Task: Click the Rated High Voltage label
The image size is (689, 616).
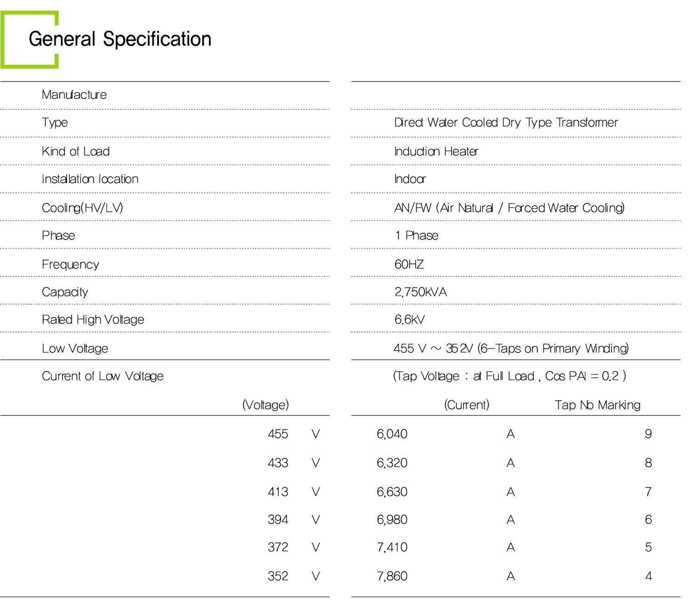Action: point(93,319)
